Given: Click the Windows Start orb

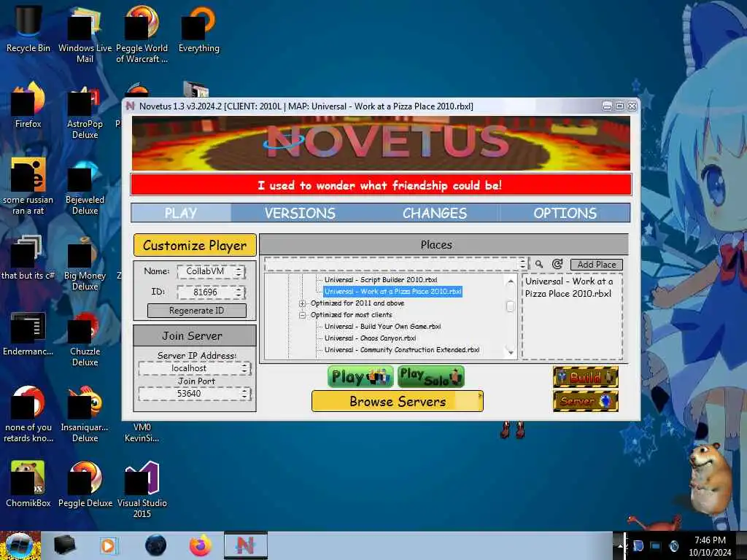Looking at the screenshot, I should pos(20,545).
